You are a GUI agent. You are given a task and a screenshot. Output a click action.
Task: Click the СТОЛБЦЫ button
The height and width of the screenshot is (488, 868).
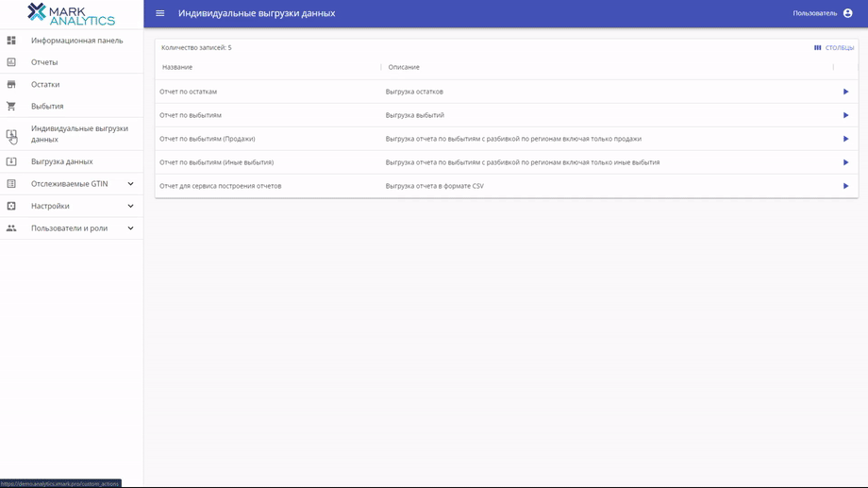coord(834,47)
